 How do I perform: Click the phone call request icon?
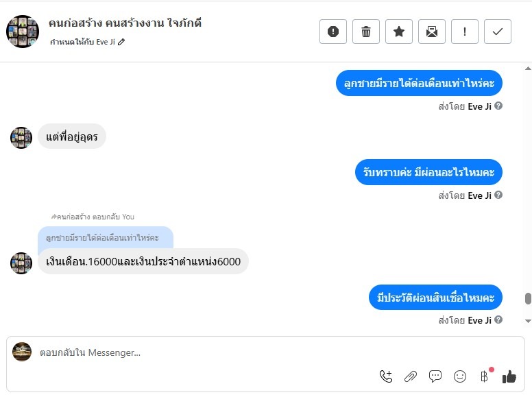[386, 376]
